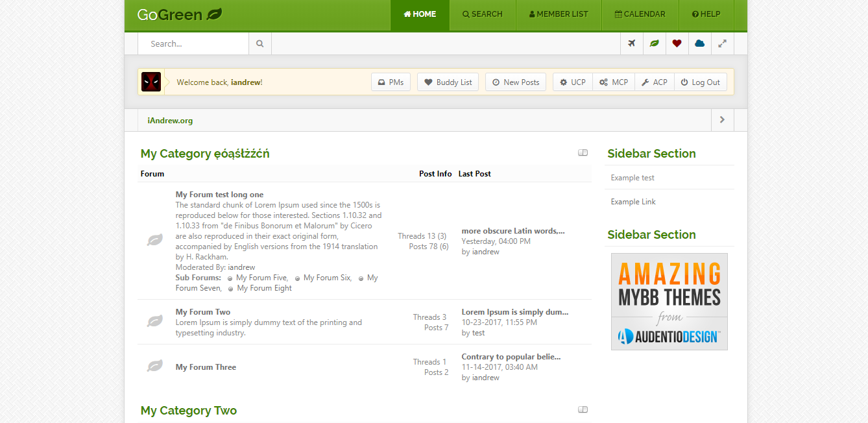Click the My Category ęóąśłżźćń title
The width and height of the screenshot is (868, 423).
click(x=205, y=154)
